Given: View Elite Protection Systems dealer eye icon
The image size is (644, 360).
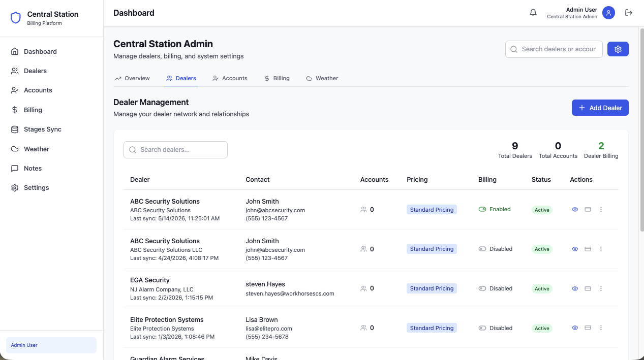Looking at the screenshot, I should [x=575, y=328].
